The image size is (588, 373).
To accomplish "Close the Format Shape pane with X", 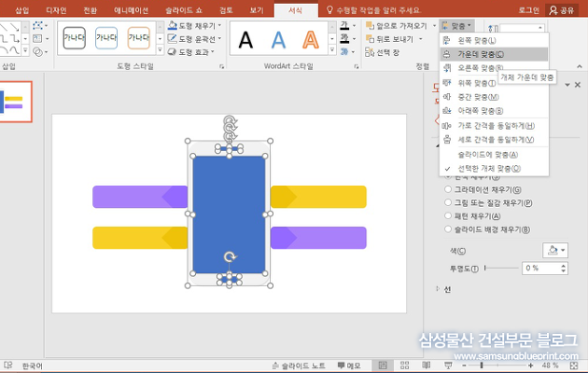I will [578, 85].
